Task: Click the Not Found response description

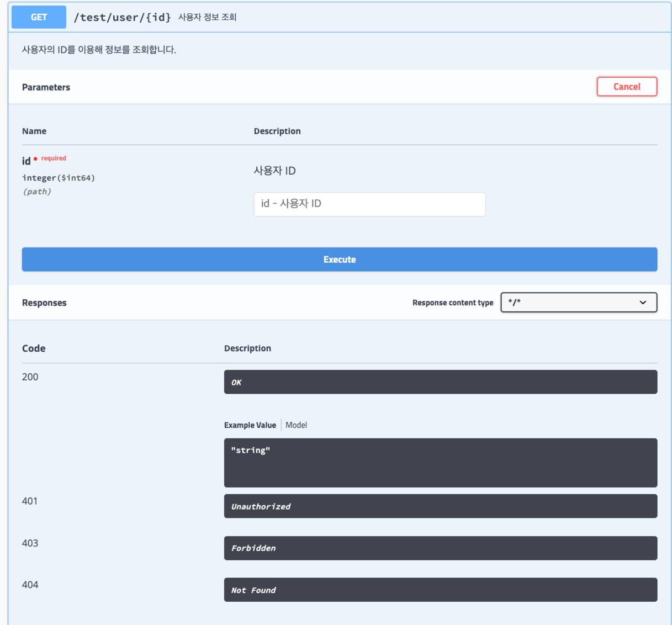Action: [441, 590]
